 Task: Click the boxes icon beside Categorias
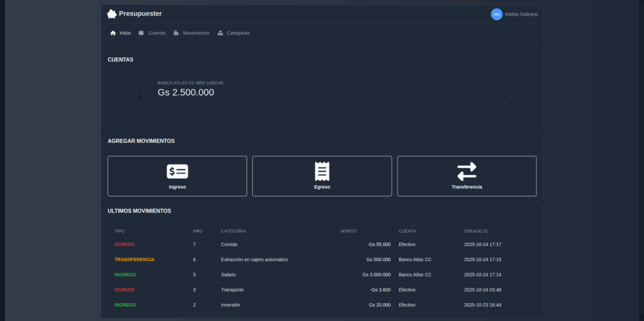220,33
